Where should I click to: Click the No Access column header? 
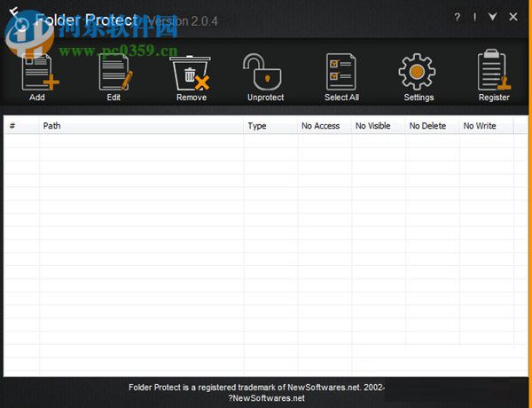pyautogui.click(x=325, y=126)
